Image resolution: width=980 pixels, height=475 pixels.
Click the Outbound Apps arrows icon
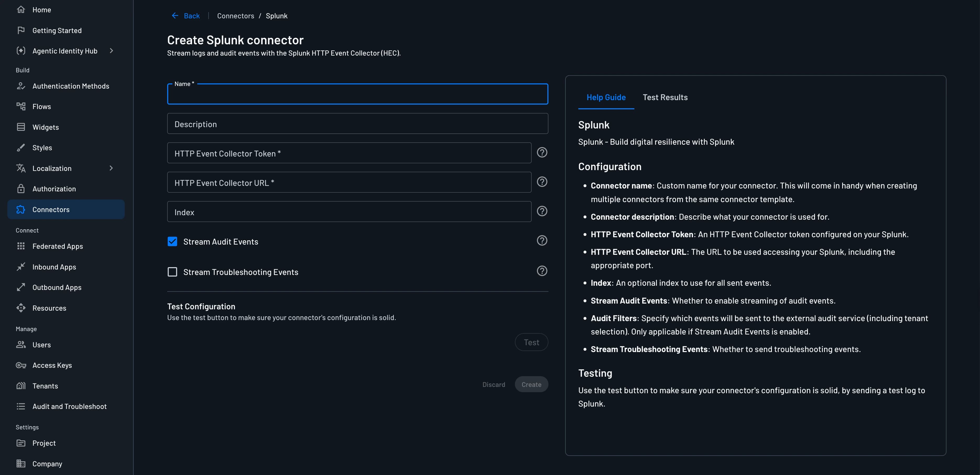pos(21,287)
